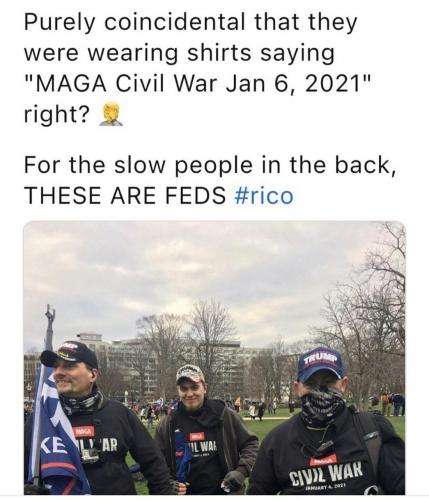Click the "were wearing shirts saying" line
The height and width of the screenshot is (500, 429).
coord(179,53)
